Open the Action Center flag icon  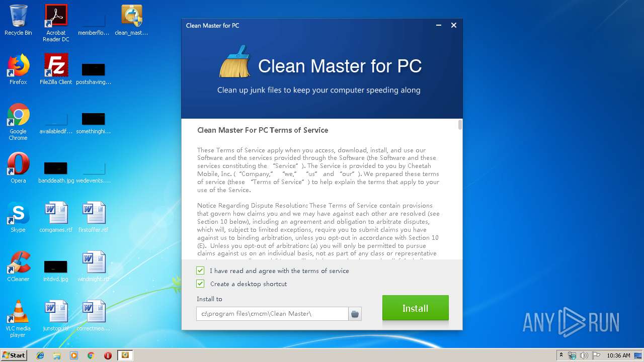pos(596,355)
